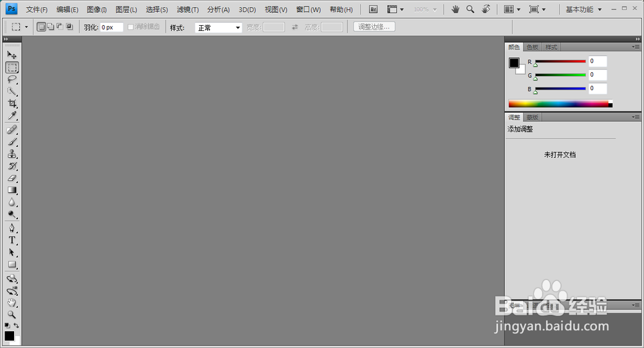Choose New Selection mode

[x=41, y=27]
